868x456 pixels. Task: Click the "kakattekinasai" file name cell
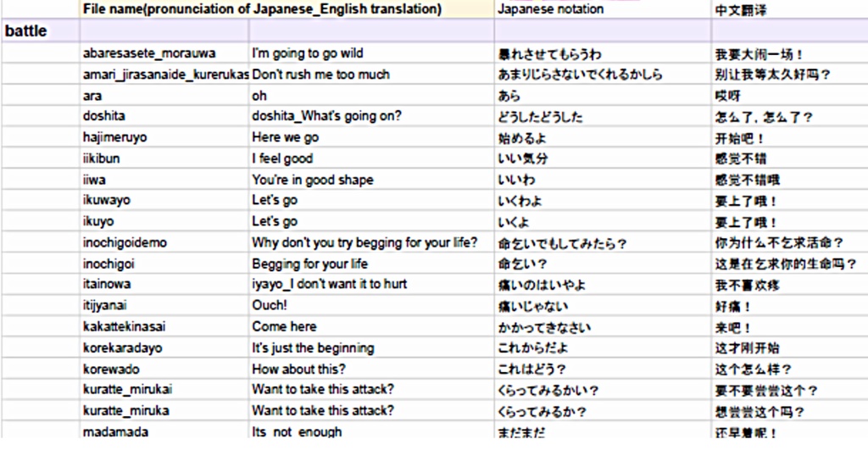point(124,326)
